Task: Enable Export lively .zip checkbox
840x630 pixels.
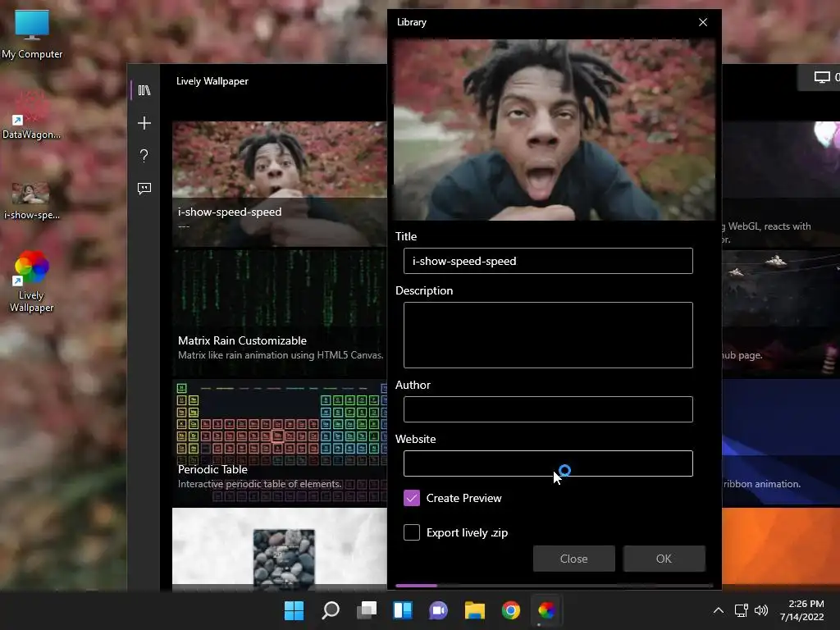Action: coord(412,532)
